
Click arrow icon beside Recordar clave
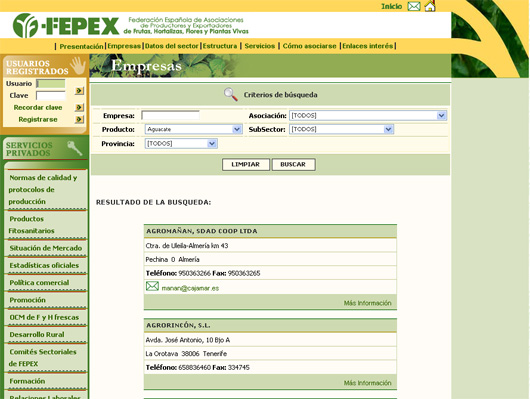(x=79, y=107)
